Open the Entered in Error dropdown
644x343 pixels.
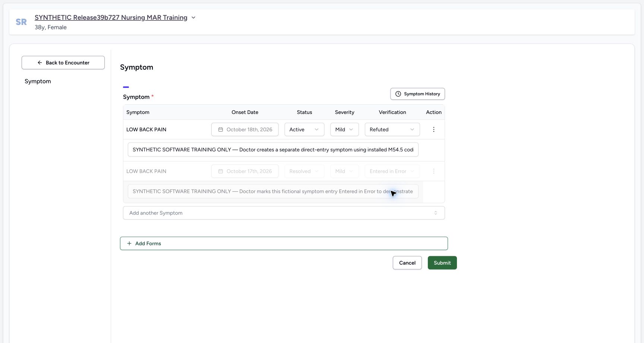coord(392,171)
